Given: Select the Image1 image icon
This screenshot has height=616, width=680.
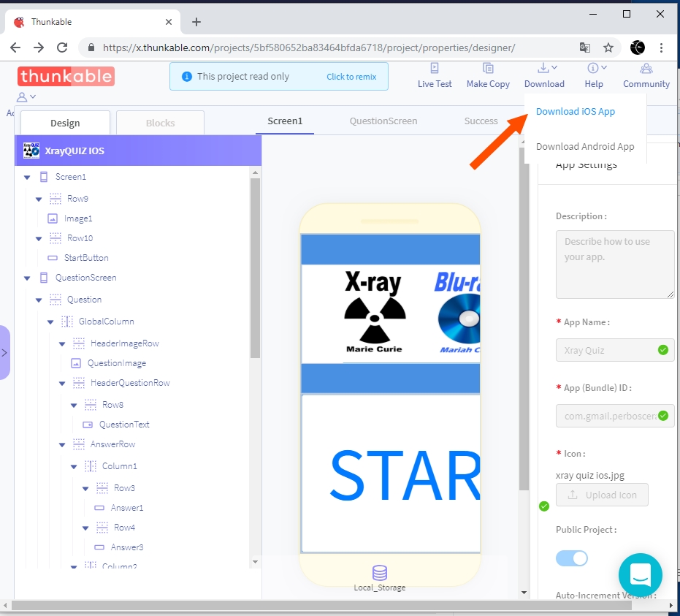Looking at the screenshot, I should point(53,218).
